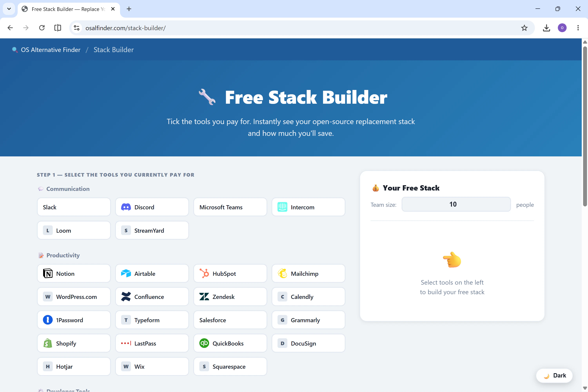Click the Airtable logo icon
The height and width of the screenshot is (392, 588).
coord(126,273)
